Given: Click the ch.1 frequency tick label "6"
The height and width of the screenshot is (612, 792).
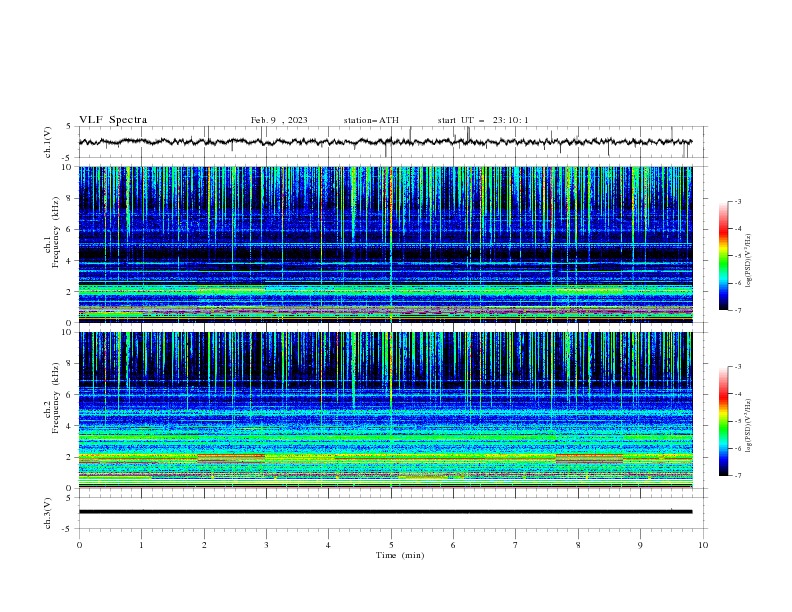Looking at the screenshot, I should click(69, 230).
